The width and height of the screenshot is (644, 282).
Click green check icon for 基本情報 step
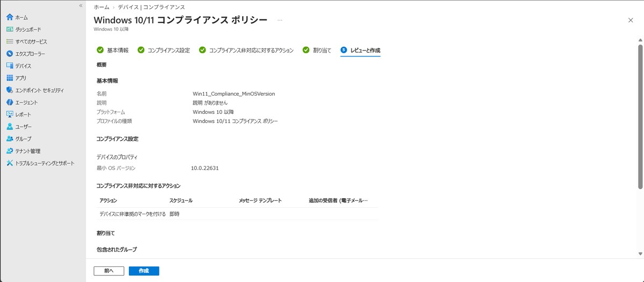[100, 50]
